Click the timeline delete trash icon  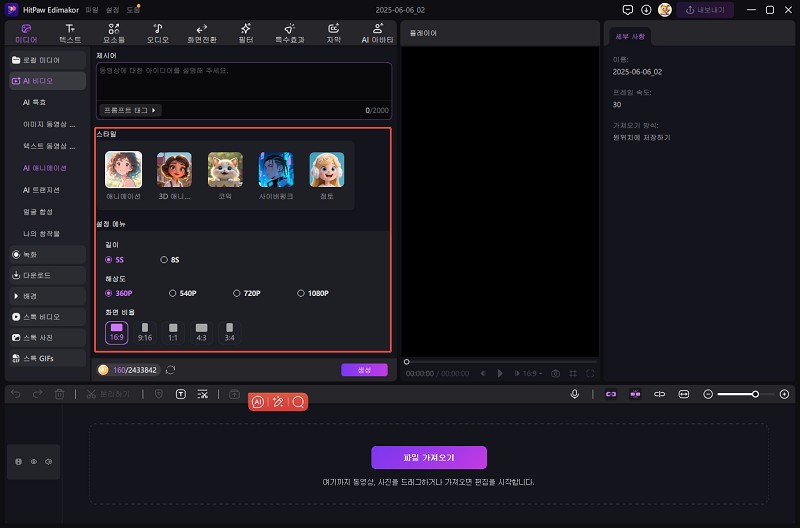(60, 395)
